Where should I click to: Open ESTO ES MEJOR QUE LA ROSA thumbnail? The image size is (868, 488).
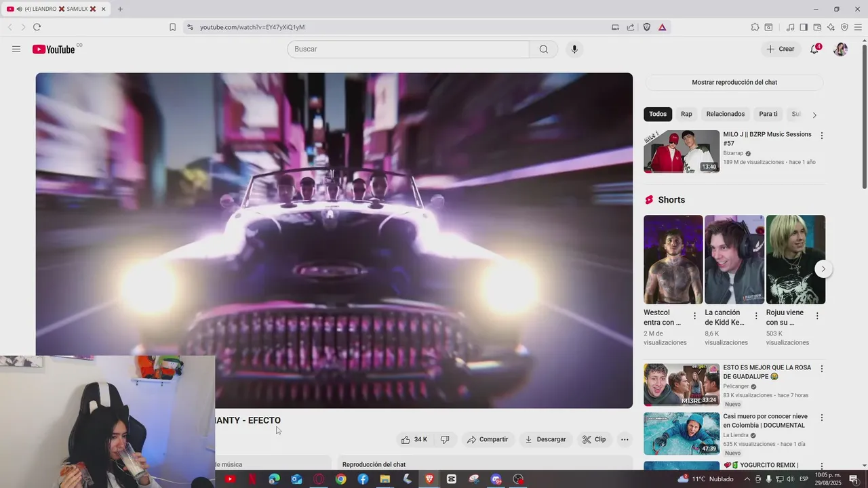(x=682, y=385)
